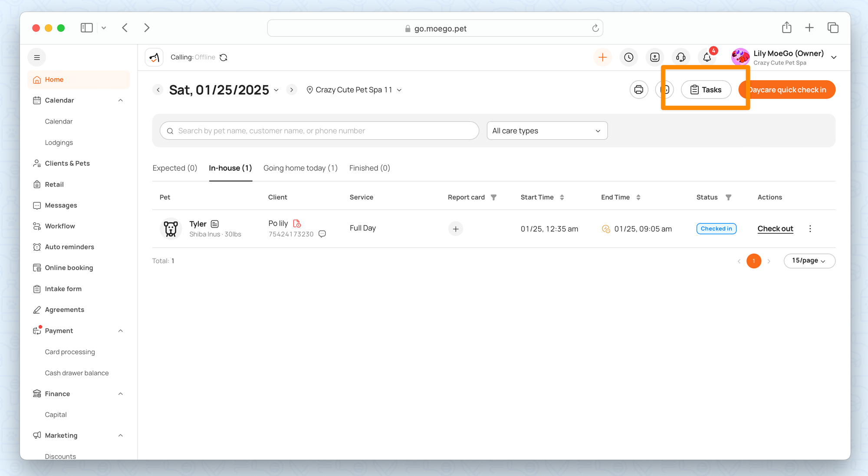Open All care types dropdown
The height and width of the screenshot is (476, 868).
click(x=547, y=131)
